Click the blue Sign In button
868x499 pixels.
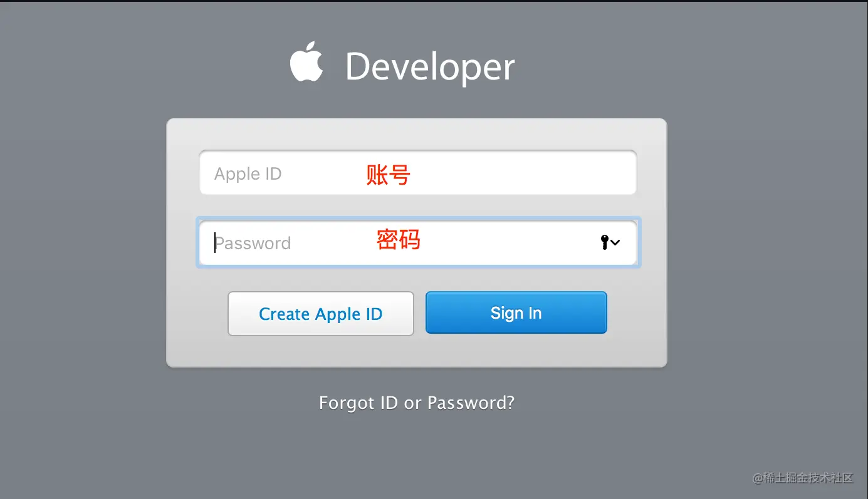[516, 312]
